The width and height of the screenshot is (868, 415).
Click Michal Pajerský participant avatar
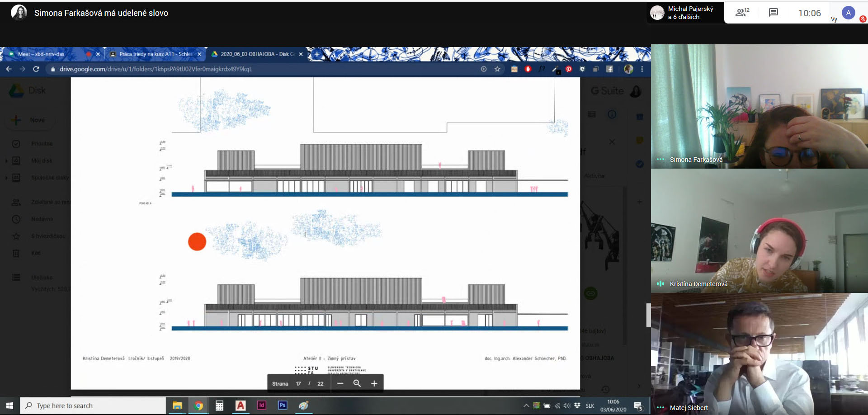point(657,13)
